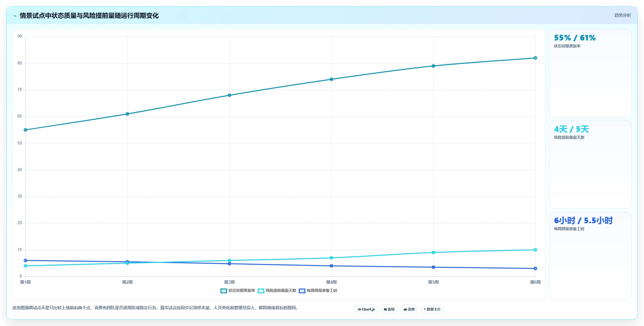The image size is (644, 326).
Task: Click the 状态按期更新率 week 2 data point
Action: [127, 114]
